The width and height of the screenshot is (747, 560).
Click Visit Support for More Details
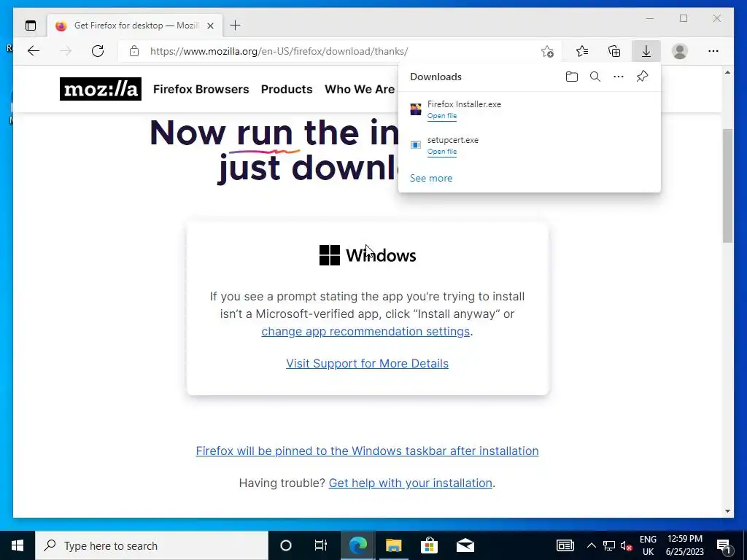coord(368,363)
